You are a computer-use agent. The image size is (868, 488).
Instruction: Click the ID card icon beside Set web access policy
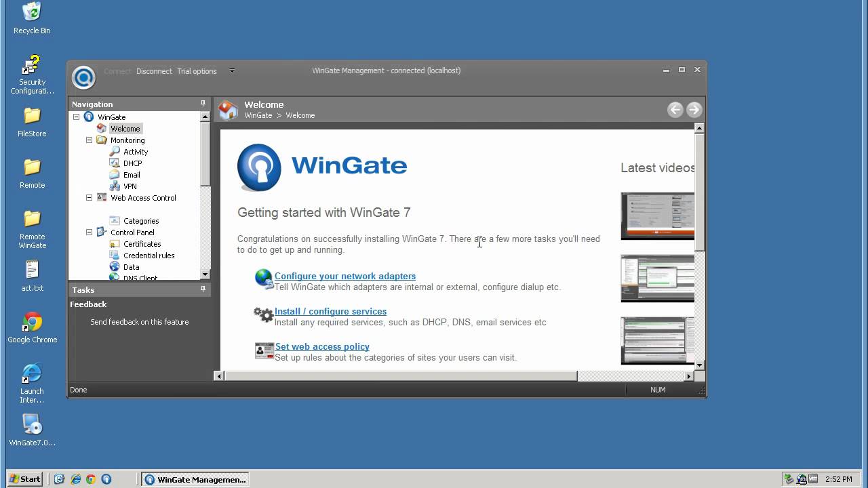pos(264,350)
